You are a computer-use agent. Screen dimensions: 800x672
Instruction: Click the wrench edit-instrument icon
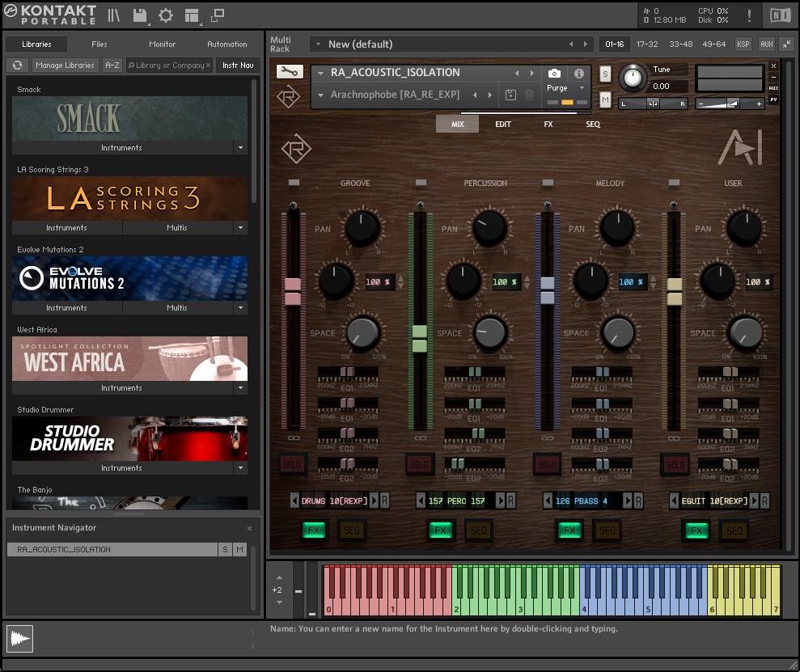point(289,72)
